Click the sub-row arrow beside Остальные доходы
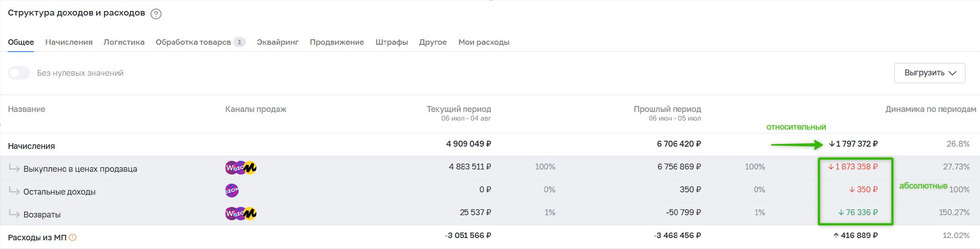 [x=14, y=191]
